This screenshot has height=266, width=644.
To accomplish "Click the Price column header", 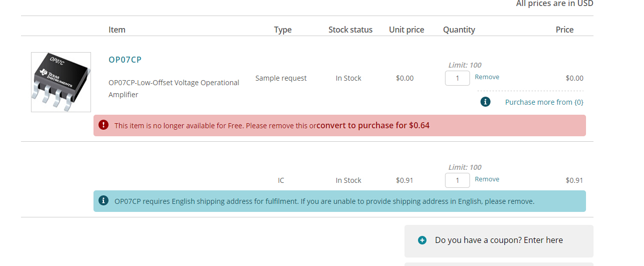I will coord(564,30).
